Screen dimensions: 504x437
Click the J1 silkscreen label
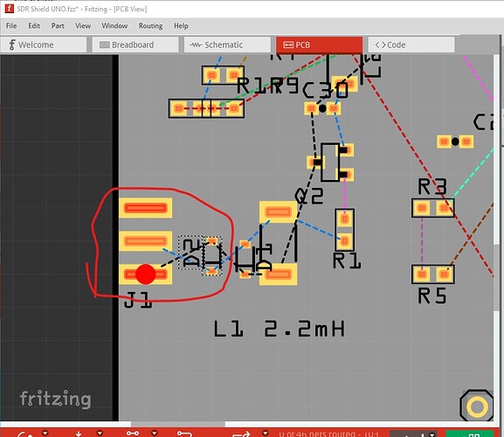[x=138, y=300]
